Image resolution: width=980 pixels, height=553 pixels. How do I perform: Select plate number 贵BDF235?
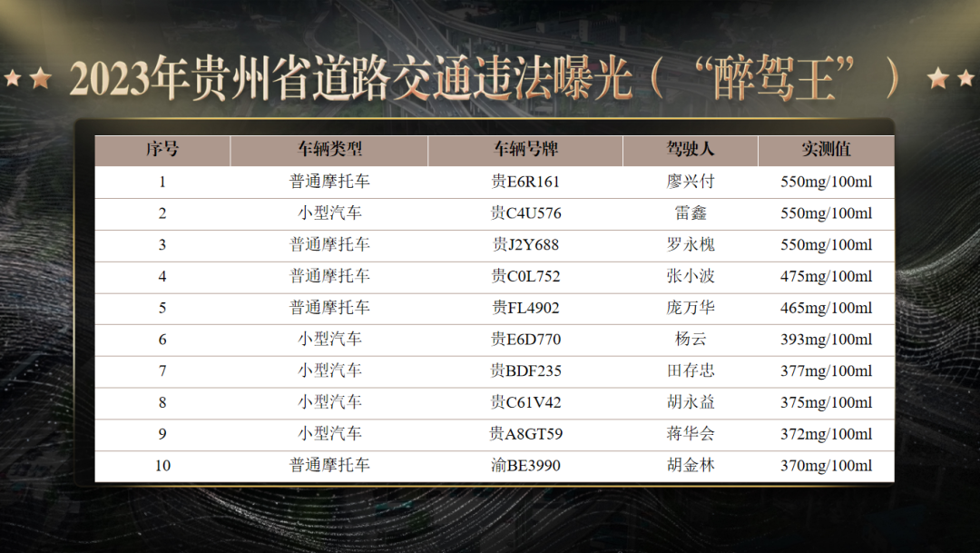pyautogui.click(x=525, y=370)
